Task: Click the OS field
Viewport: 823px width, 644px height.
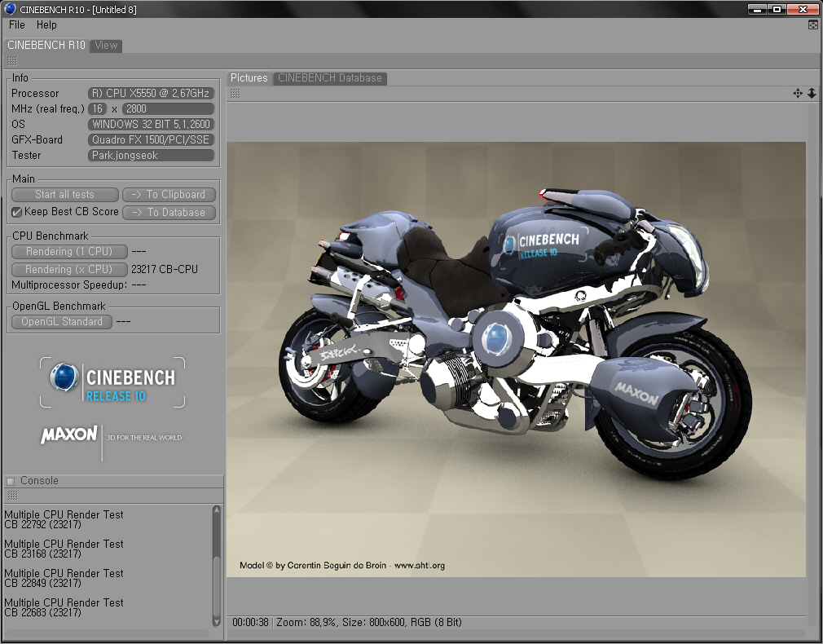Action: (152, 125)
